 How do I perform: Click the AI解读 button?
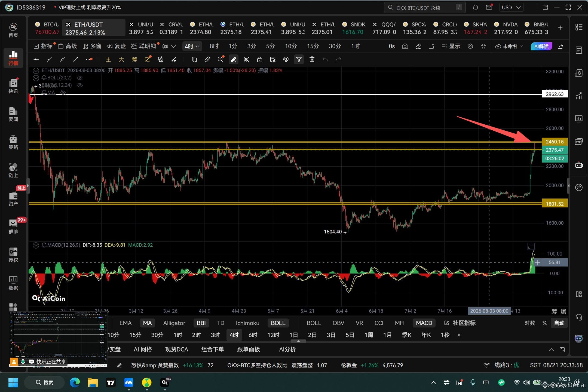(541, 46)
